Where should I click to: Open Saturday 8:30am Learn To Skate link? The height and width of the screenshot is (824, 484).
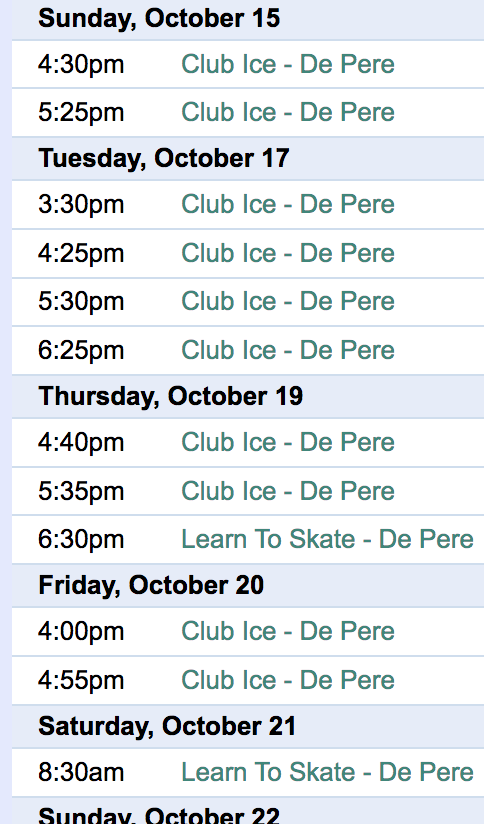pyautogui.click(x=327, y=772)
